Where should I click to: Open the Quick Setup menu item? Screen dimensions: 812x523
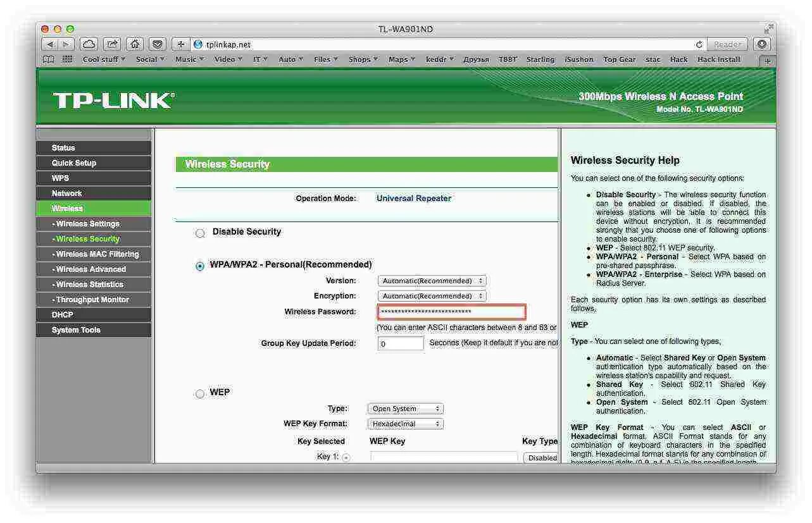point(94,163)
